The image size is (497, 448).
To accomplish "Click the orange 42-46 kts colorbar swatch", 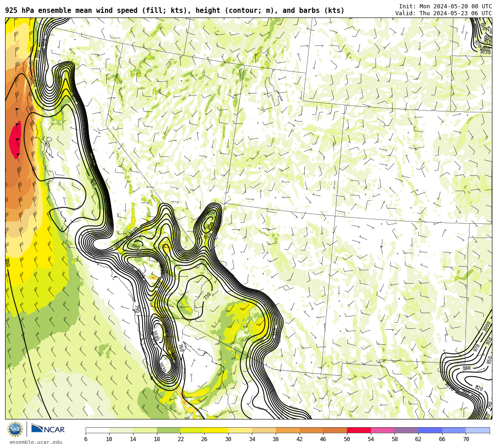I will coord(311,430).
